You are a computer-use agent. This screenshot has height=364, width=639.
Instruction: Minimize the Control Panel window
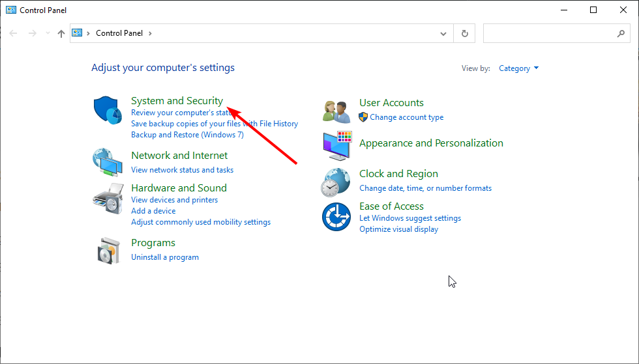[564, 10]
